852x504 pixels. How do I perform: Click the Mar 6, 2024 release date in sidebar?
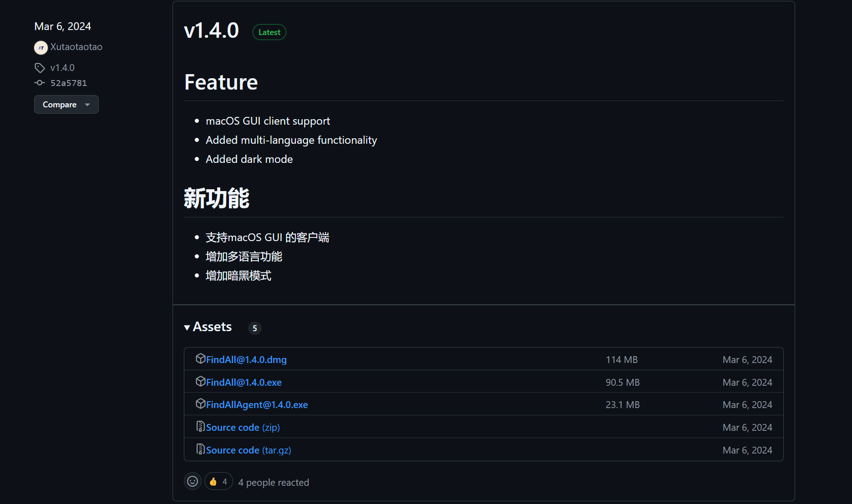63,26
